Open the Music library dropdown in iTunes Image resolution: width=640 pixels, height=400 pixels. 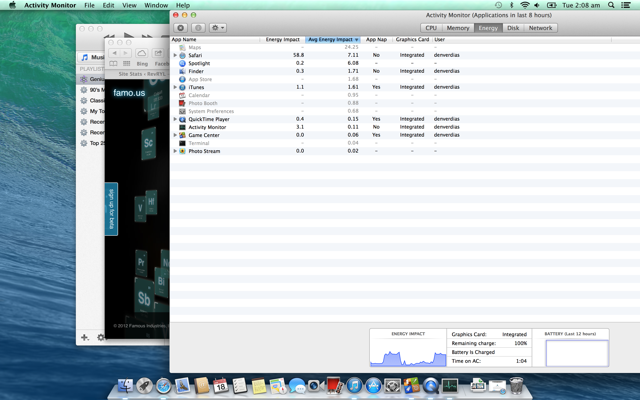(91, 57)
